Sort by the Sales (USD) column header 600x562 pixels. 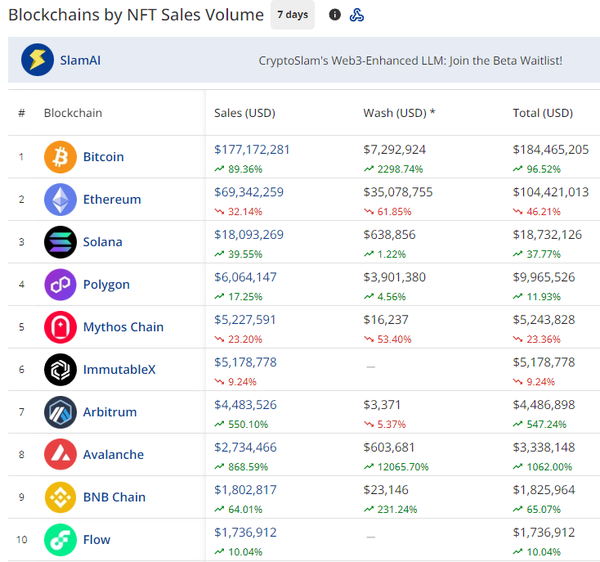[243, 113]
